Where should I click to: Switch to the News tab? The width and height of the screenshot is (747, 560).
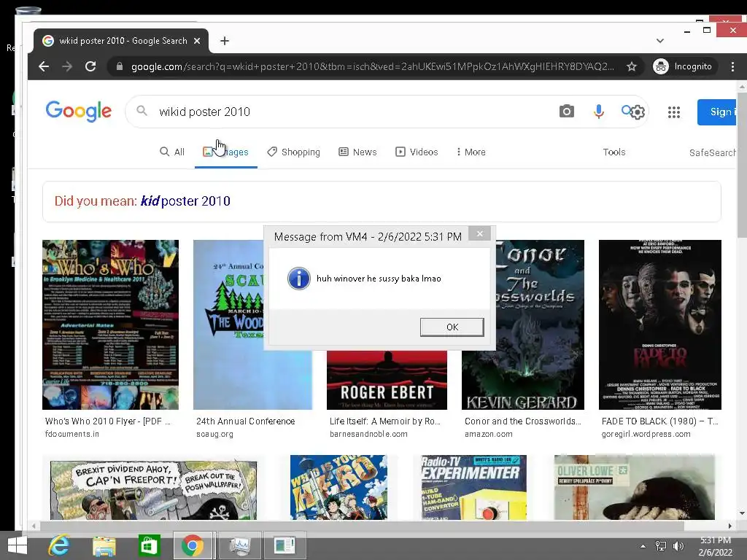[357, 152]
